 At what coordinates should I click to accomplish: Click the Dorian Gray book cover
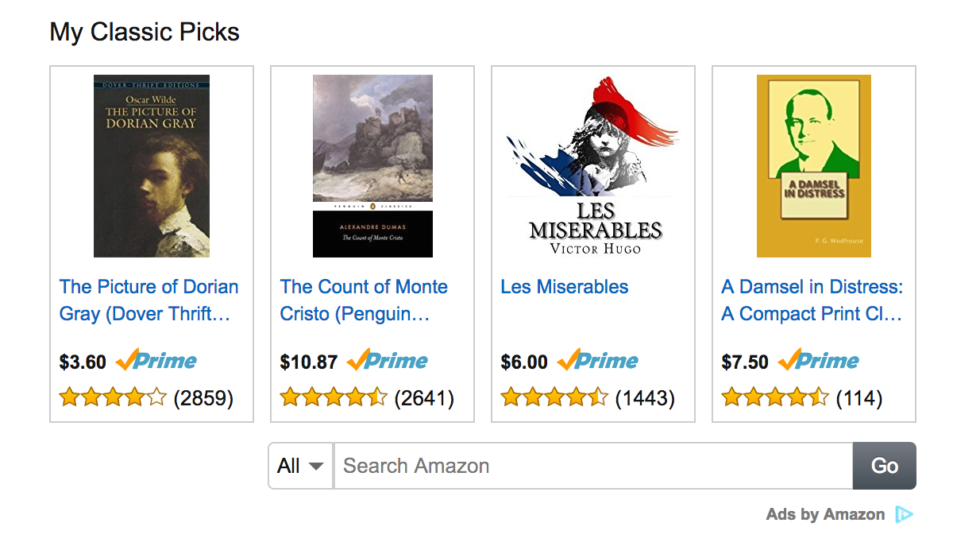152,166
